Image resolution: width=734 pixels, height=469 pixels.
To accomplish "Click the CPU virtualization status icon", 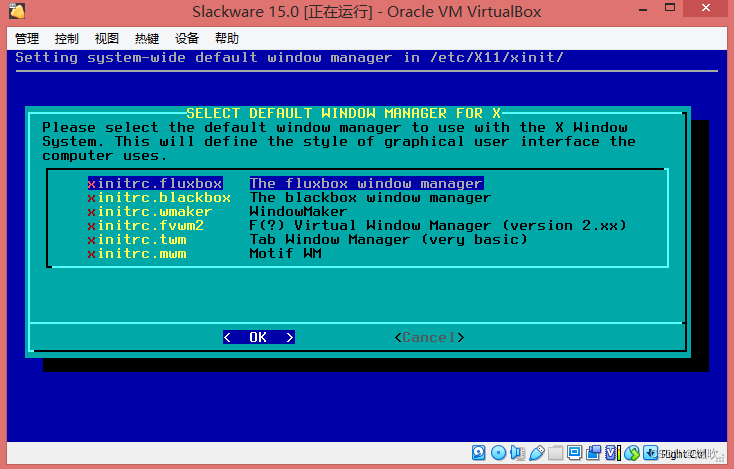I will pyautogui.click(x=613, y=453).
